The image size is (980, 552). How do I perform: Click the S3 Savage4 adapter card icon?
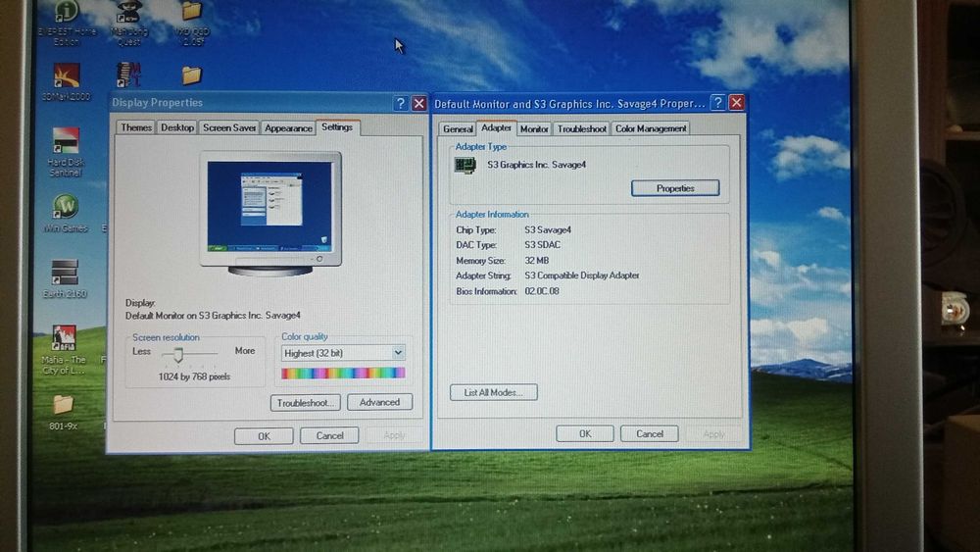click(x=465, y=165)
